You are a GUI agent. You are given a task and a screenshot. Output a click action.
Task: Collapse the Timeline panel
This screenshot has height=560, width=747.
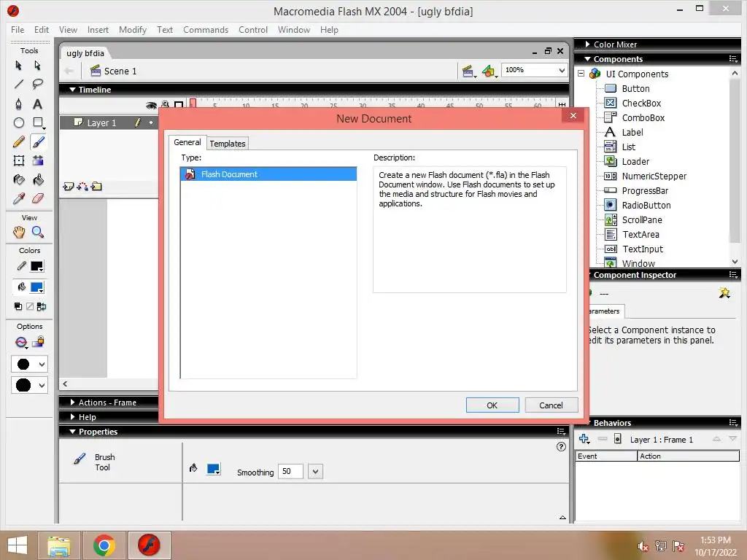click(x=72, y=90)
